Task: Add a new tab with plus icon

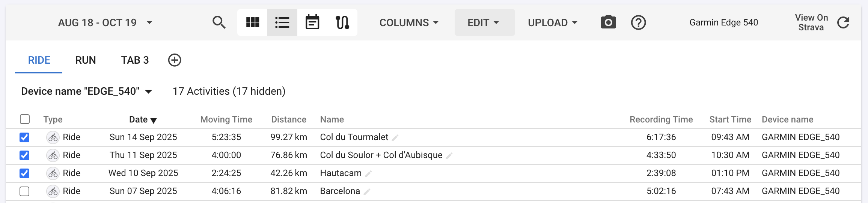Action: pos(175,60)
